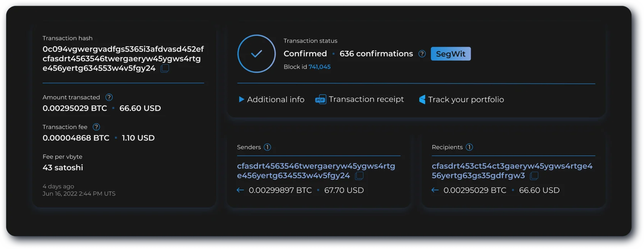Image resolution: width=644 pixels, height=249 pixels.
Task: Click the confirmed checkmark circle icon
Action: pyautogui.click(x=256, y=54)
